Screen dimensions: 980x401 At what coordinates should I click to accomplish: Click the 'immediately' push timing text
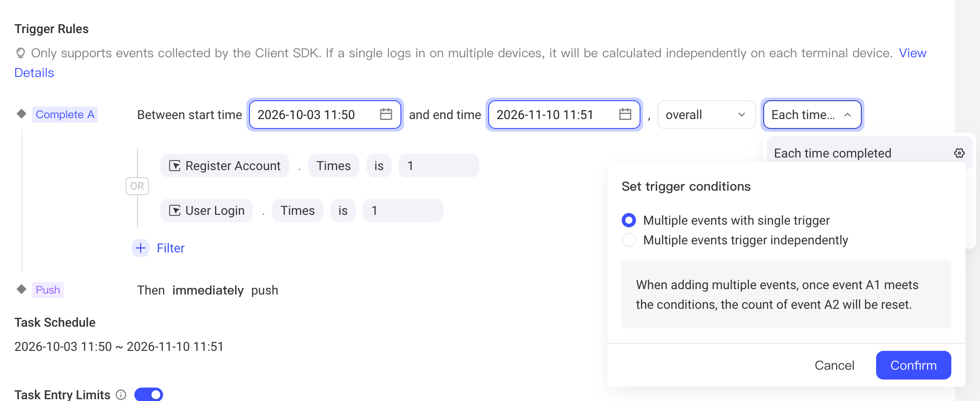pyautogui.click(x=208, y=290)
